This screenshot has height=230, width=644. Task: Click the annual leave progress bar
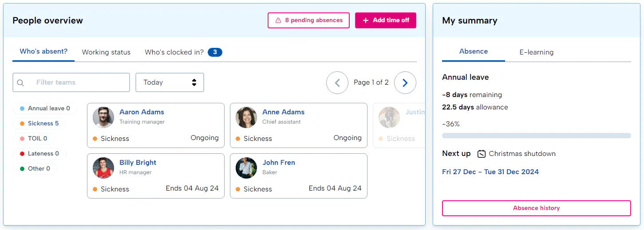(536, 136)
